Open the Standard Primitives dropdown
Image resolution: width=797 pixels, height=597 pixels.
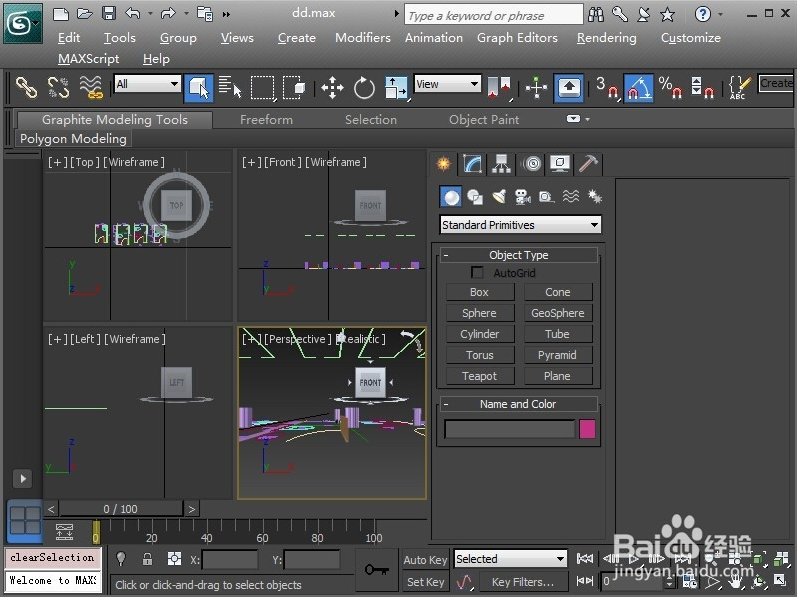(520, 225)
